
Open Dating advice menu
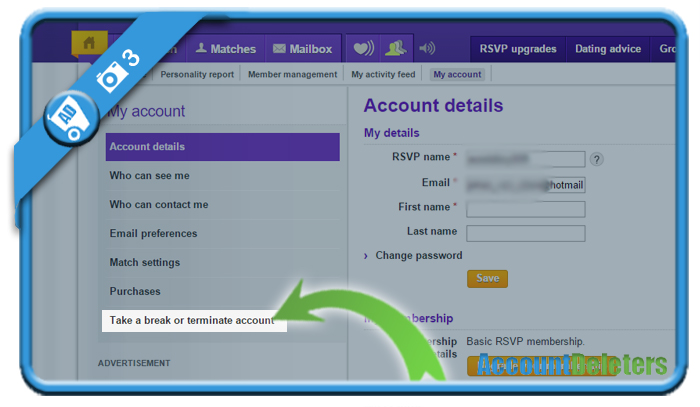[x=608, y=49]
